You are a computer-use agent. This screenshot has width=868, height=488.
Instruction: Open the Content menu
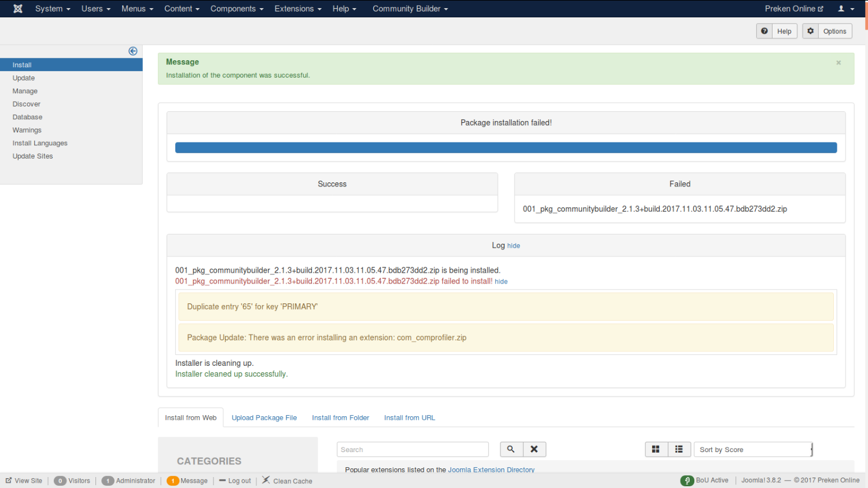182,9
